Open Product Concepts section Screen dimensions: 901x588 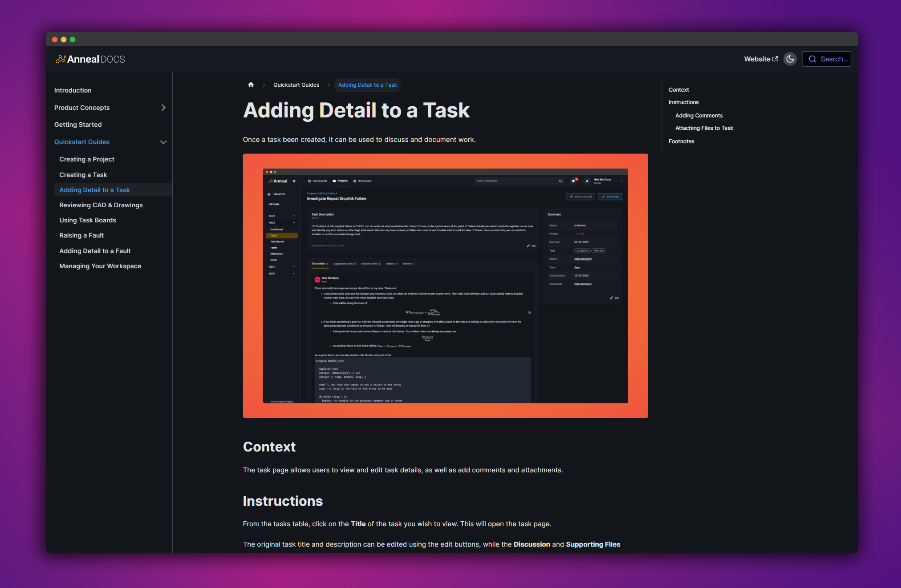coord(82,108)
